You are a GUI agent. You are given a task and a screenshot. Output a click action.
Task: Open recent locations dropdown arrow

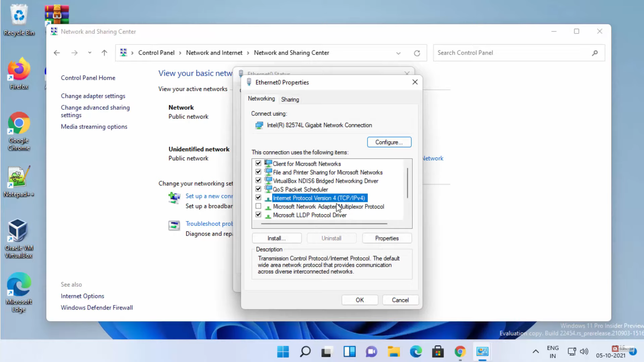point(90,53)
